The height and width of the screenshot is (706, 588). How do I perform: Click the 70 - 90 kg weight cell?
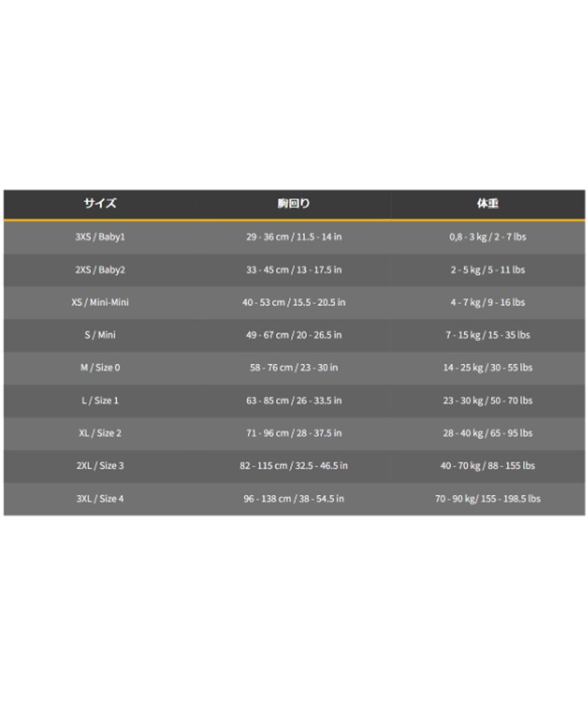click(x=488, y=498)
